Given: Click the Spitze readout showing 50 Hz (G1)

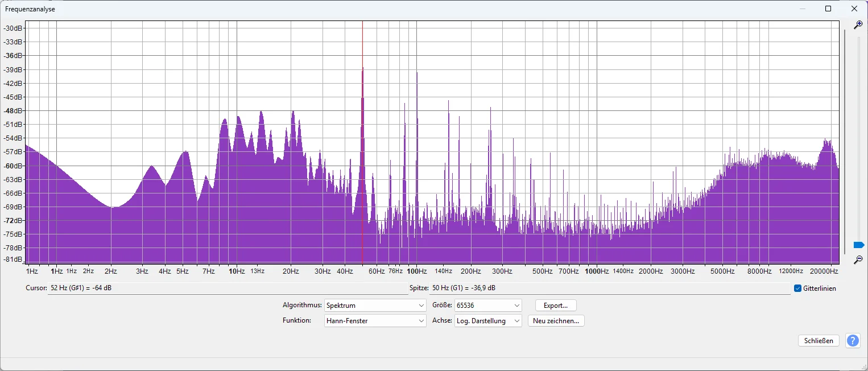Looking at the screenshot, I should tap(610, 288).
